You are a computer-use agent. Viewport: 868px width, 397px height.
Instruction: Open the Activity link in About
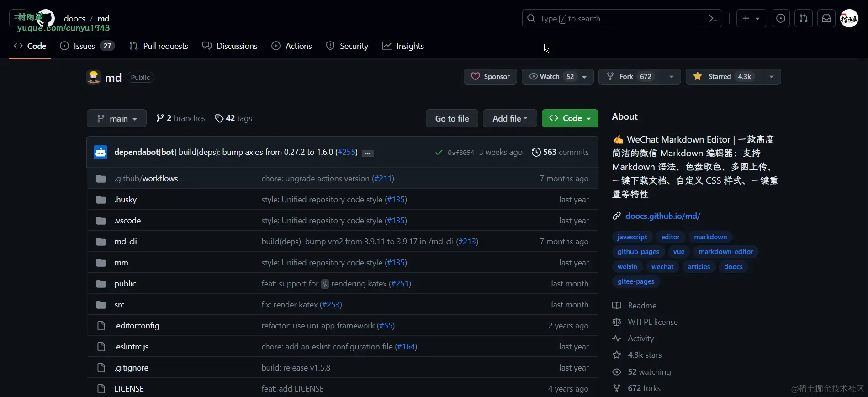633,339
